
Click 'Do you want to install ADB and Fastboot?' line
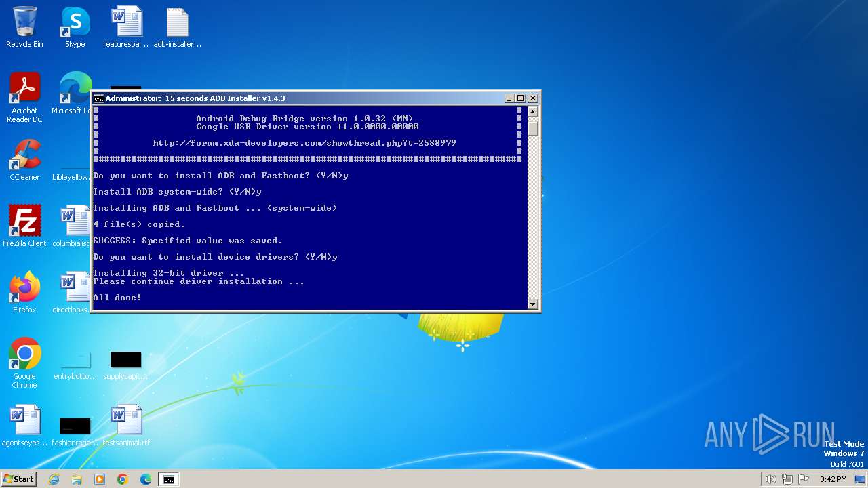pyautogui.click(x=220, y=176)
